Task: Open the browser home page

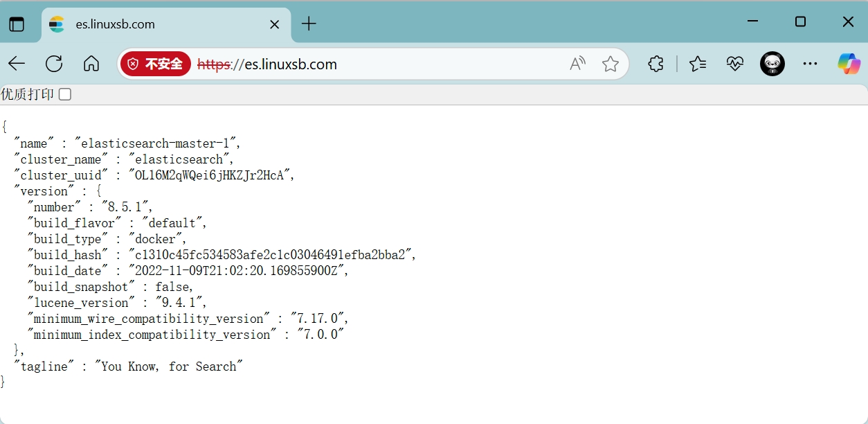Action: coord(91,64)
